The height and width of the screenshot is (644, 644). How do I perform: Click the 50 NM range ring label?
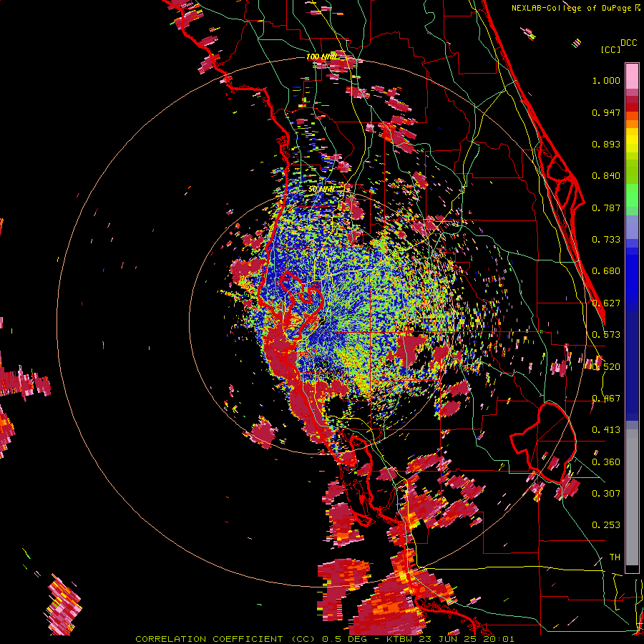(321, 190)
